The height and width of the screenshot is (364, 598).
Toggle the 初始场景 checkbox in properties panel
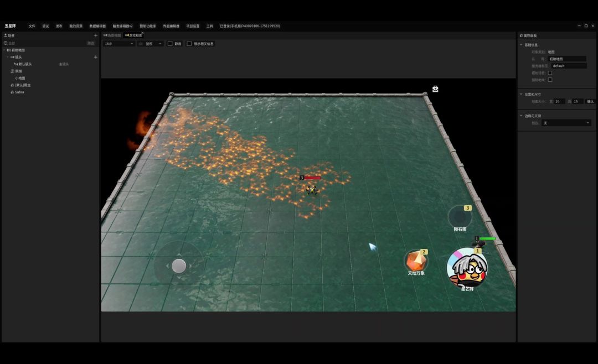550,73
